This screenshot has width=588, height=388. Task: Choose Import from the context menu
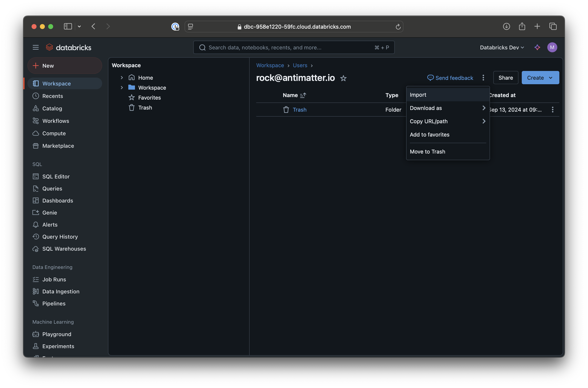pyautogui.click(x=448, y=95)
